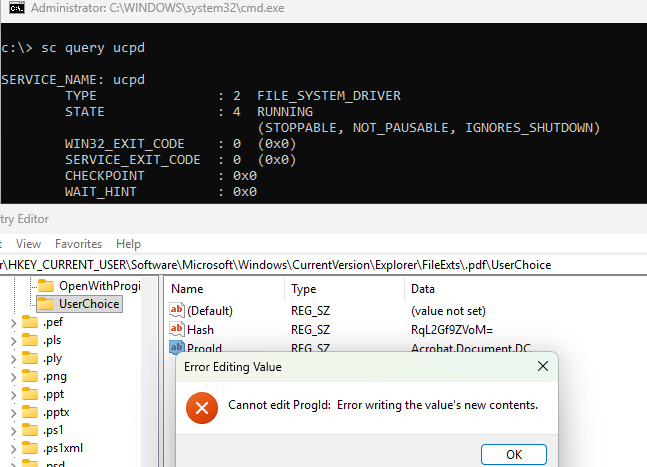
Task: Click the Hash data RqL2Gf9ZVoM=
Action: click(452, 330)
